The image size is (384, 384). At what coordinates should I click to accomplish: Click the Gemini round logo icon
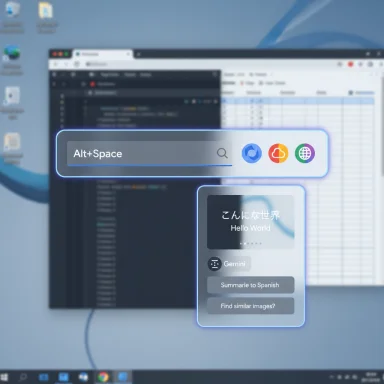click(x=215, y=264)
